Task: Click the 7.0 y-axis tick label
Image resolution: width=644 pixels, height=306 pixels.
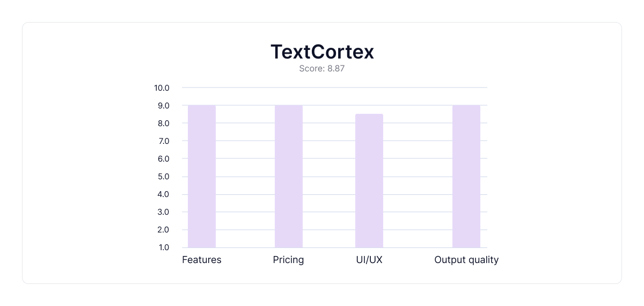Action: (x=164, y=141)
